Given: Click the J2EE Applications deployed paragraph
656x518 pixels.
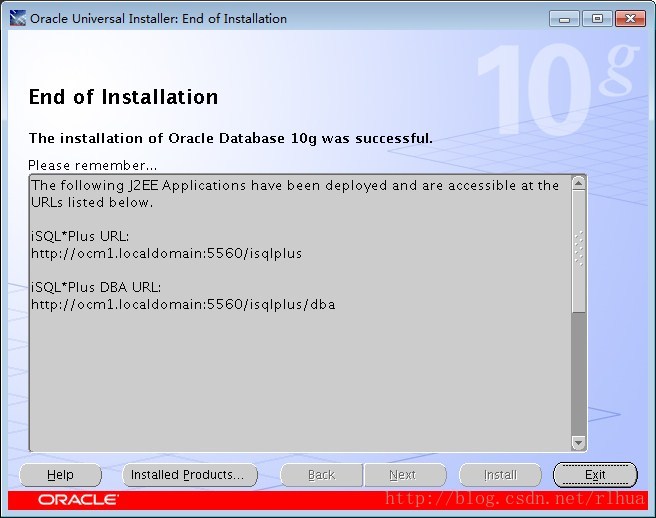Looking at the screenshot, I should [295, 194].
